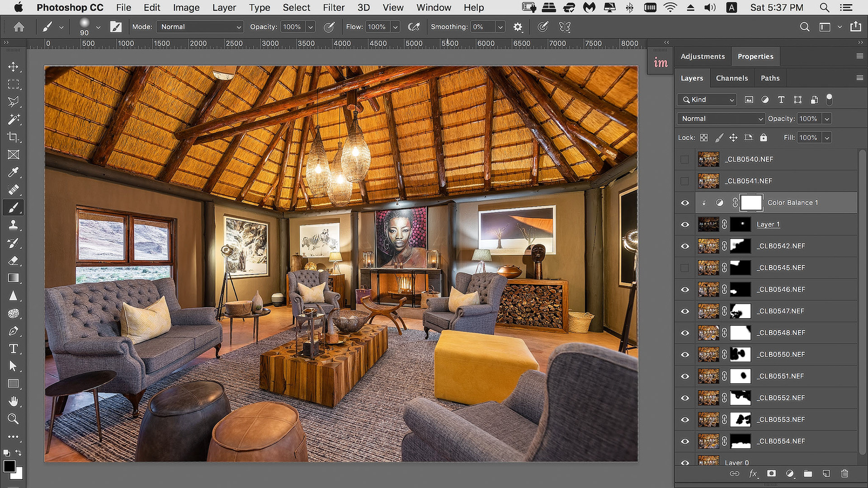Select the Zoom tool
This screenshot has height=488, width=868.
click(x=13, y=419)
